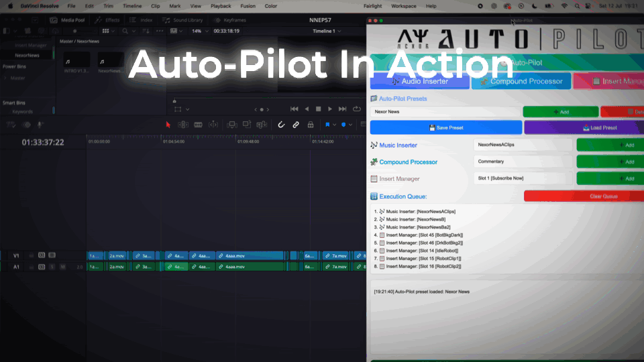Mute audio track A1
Image resolution: width=644 pixels, height=362 pixels.
point(62,267)
